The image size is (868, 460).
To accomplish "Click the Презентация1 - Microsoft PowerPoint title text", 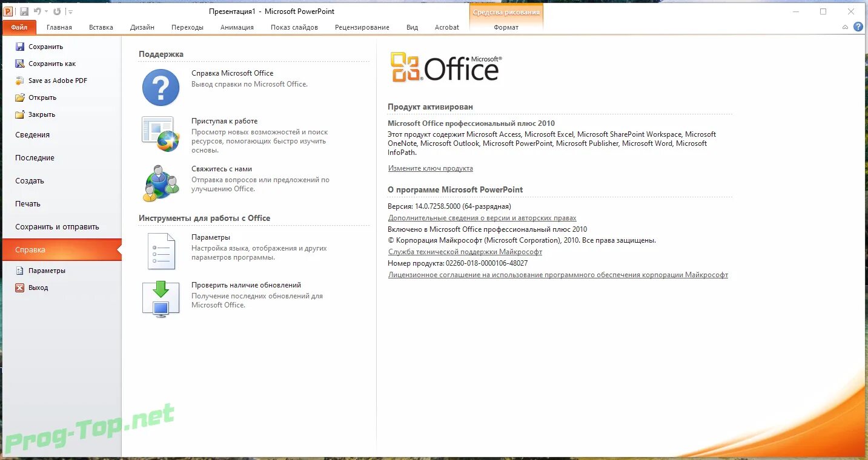I will (x=272, y=11).
